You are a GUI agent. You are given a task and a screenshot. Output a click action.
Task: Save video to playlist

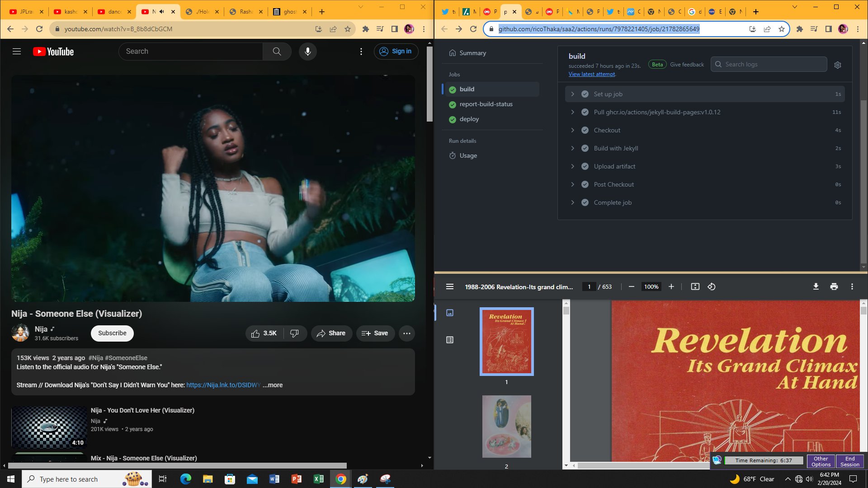375,333
